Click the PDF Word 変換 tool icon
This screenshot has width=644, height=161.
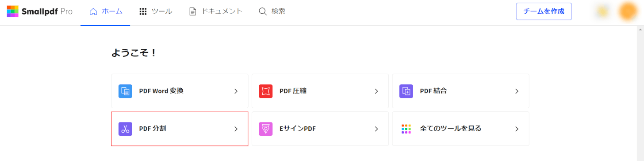coord(126,91)
